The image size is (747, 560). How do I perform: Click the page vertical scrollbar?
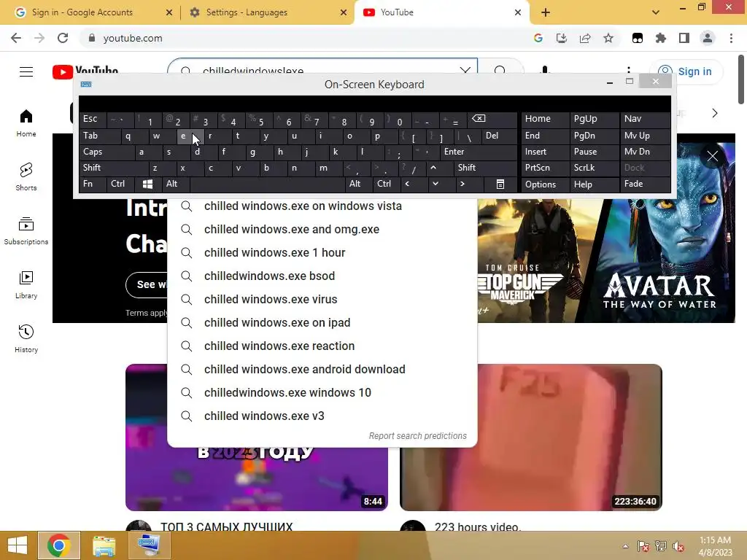click(x=741, y=79)
